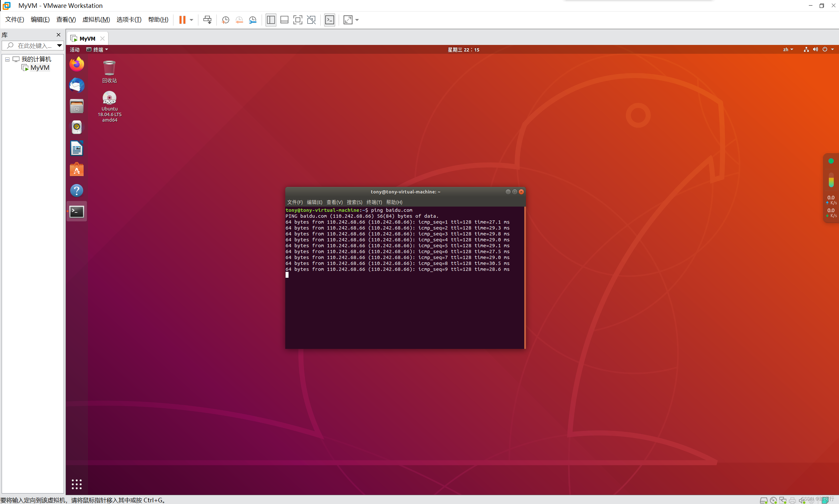The image size is (839, 504).
Task: Click the network adapter status icon
Action: 783,500
